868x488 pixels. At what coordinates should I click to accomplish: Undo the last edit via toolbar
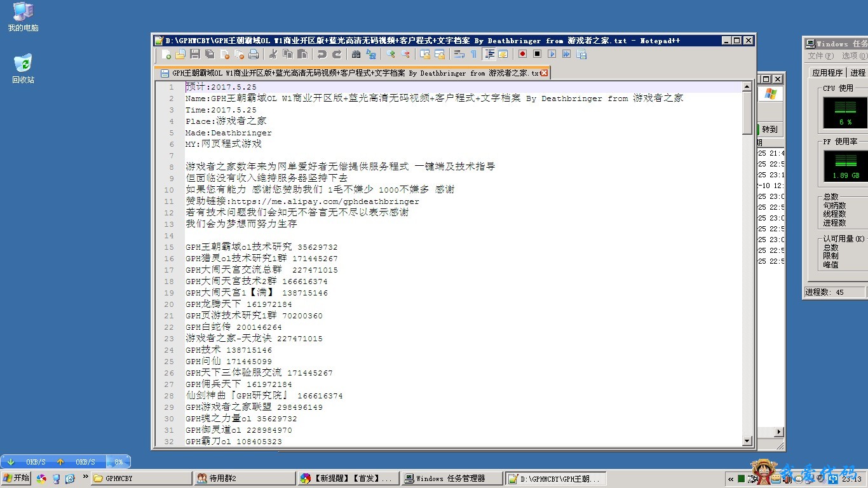click(322, 55)
